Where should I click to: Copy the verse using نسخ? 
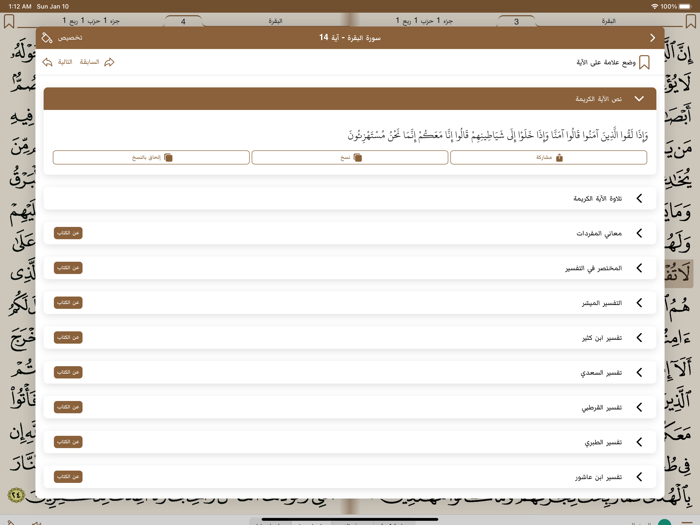click(350, 157)
